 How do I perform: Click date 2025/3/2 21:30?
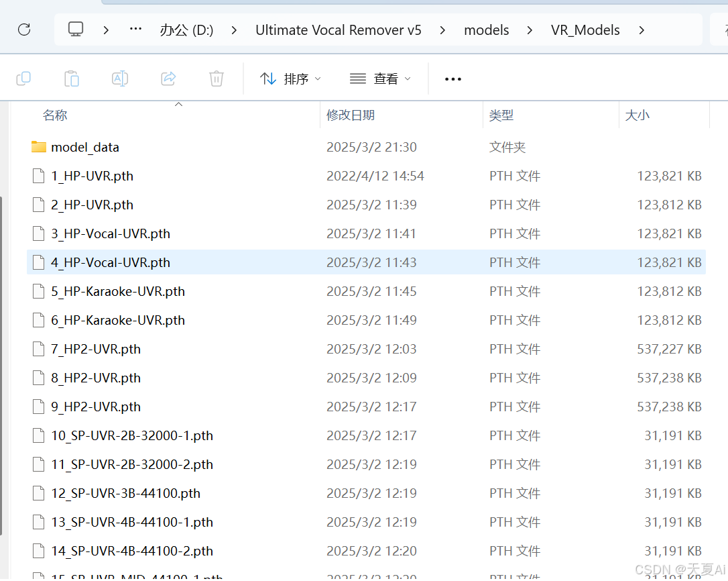click(x=371, y=148)
